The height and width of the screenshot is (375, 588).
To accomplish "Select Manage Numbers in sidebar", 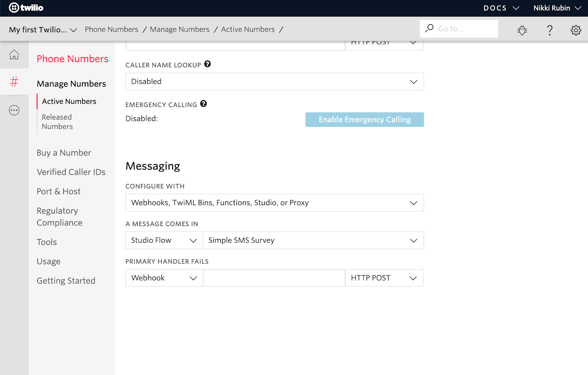I will pyautogui.click(x=71, y=84).
